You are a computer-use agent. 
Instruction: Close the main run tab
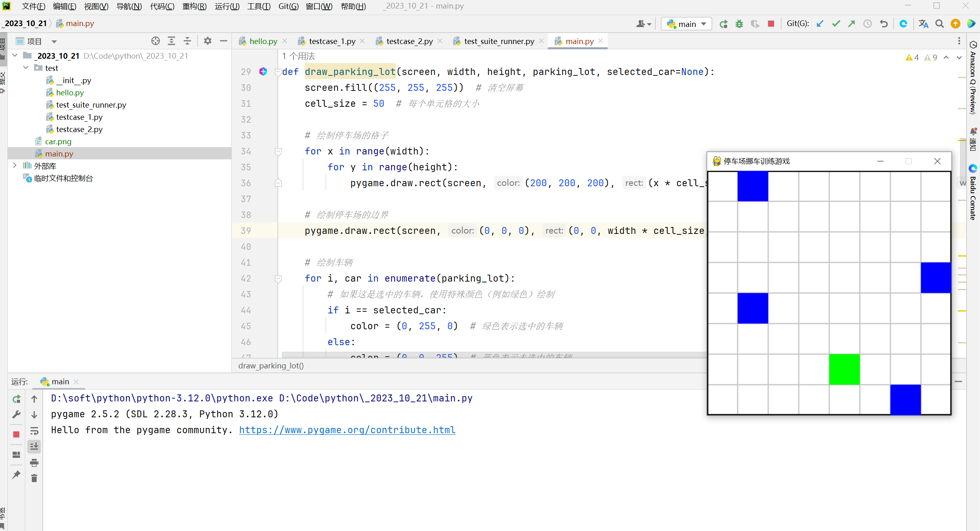[76, 382]
